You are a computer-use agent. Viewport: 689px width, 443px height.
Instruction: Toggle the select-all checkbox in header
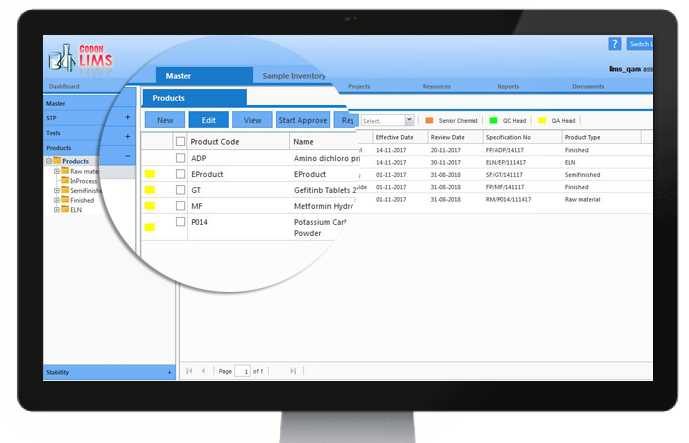coord(180,142)
